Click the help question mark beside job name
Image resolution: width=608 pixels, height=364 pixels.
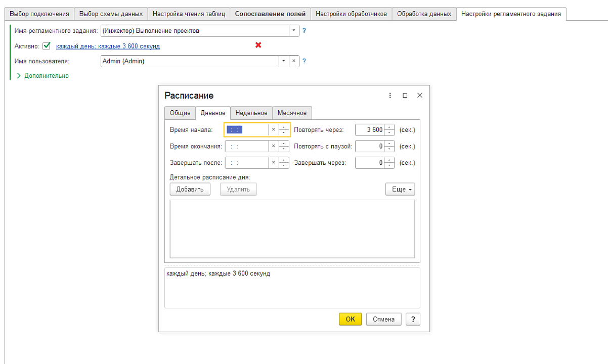click(304, 31)
